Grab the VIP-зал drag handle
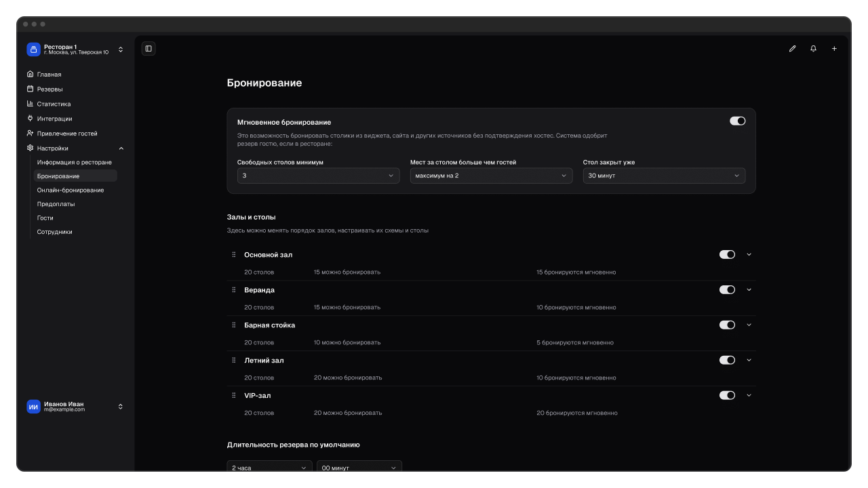The width and height of the screenshot is (868, 488). click(234, 396)
